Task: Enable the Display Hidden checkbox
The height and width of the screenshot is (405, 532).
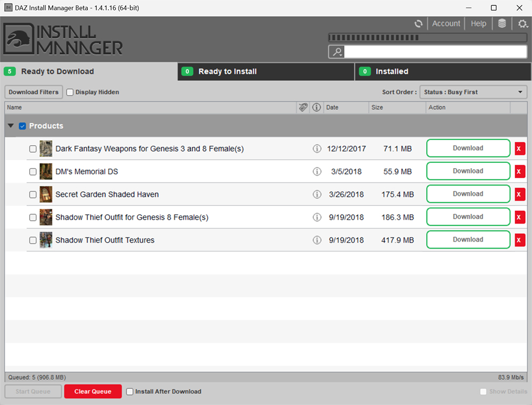Action: (70, 92)
